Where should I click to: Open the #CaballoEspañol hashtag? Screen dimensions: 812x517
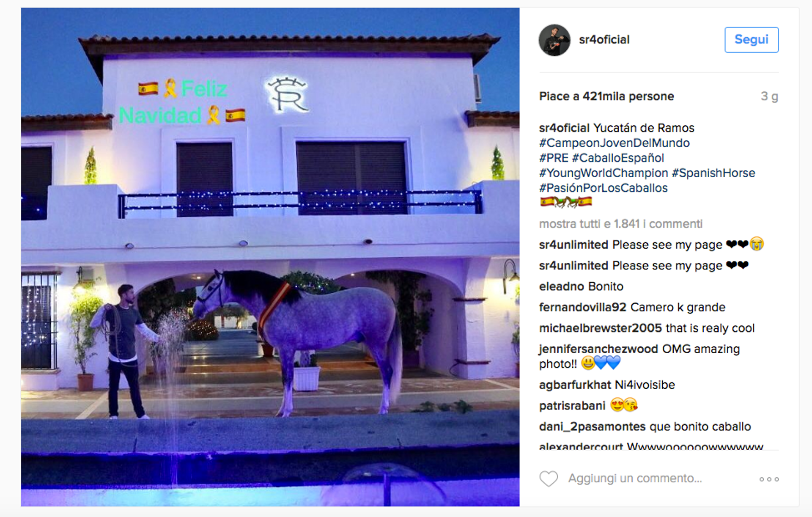[x=618, y=158]
